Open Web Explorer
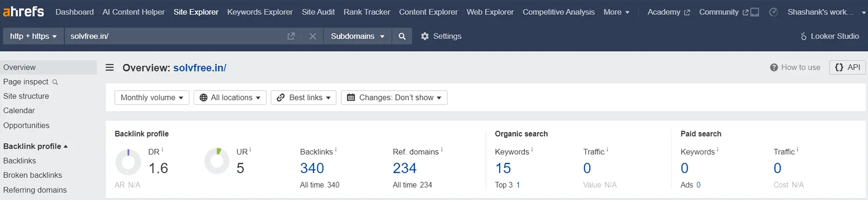The width and height of the screenshot is (868, 200). click(490, 12)
